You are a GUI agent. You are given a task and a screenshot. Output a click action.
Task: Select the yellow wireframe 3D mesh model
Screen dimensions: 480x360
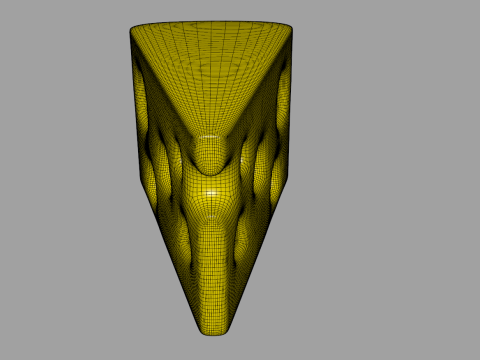[x=211, y=178]
